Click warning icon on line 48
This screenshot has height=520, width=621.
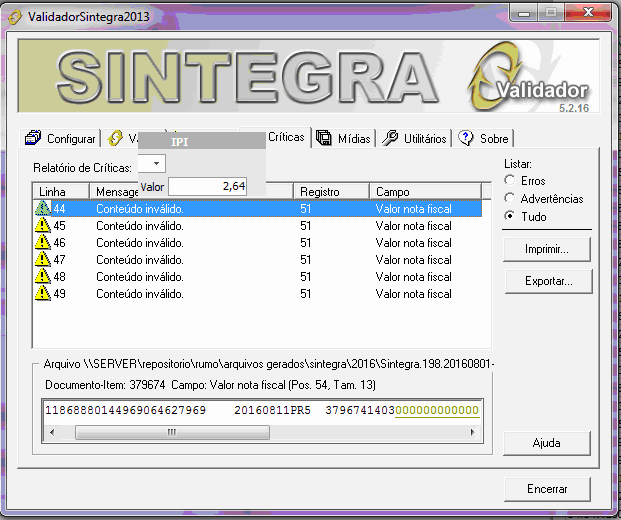42,276
